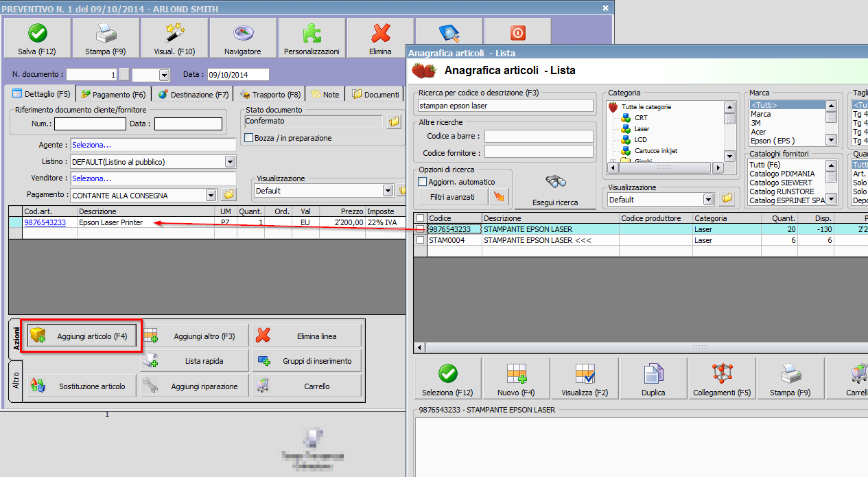
Task: Click Aggiungi riparazione wrench button
Action: [x=195, y=386]
